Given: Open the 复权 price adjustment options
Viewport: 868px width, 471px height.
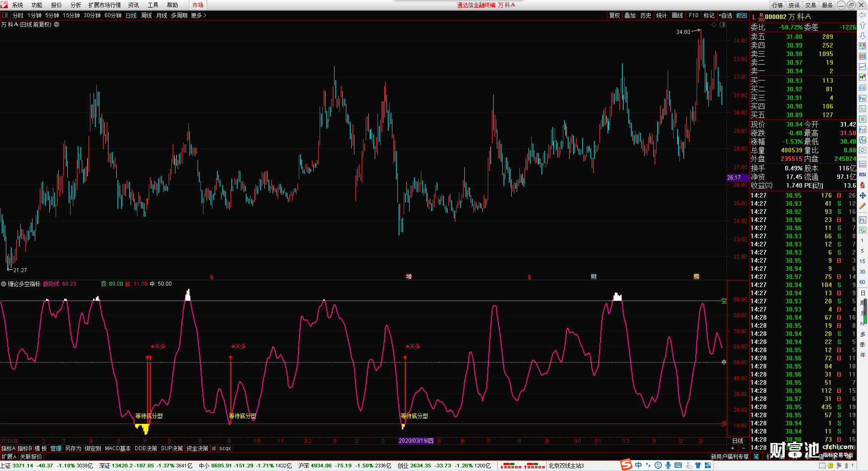Looking at the screenshot, I should coord(614,15).
